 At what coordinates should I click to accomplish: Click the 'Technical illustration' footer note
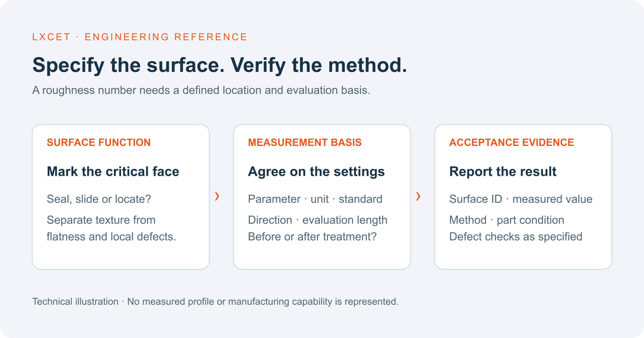[215, 302]
